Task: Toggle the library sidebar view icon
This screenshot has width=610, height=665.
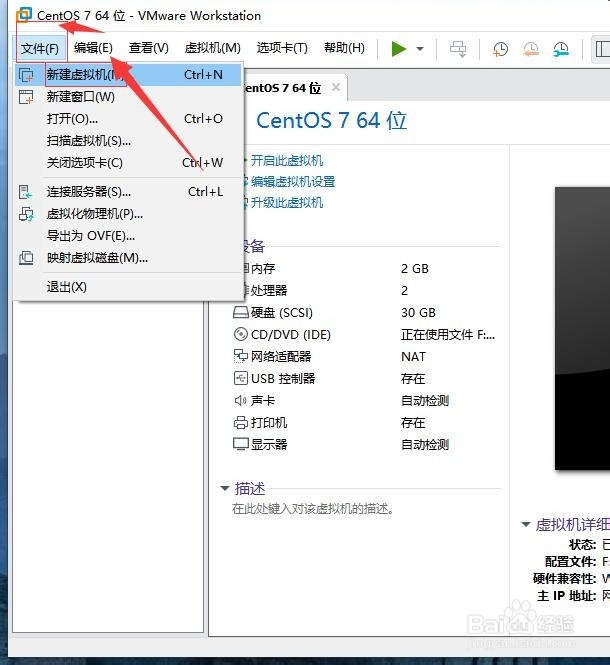Action: point(602,49)
